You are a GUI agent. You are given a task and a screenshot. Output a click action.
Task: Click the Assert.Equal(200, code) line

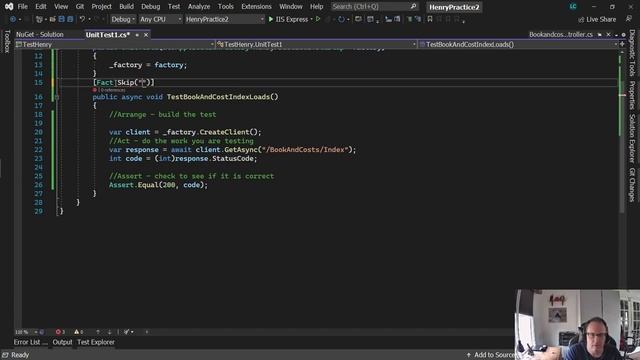tap(158, 185)
